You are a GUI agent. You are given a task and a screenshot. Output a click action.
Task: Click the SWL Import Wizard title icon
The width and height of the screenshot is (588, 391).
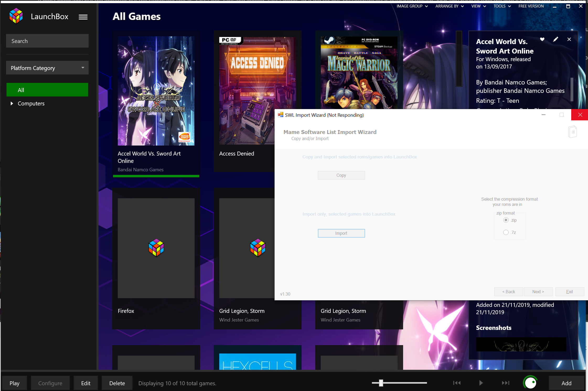pos(281,115)
